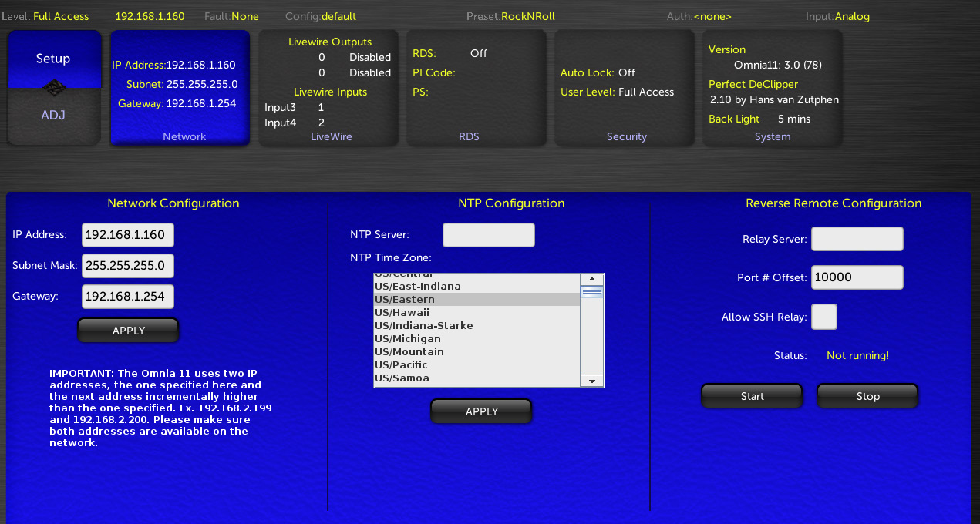Apply the NTP Configuration settings
Screen dimensions: 980x524
coord(482,411)
